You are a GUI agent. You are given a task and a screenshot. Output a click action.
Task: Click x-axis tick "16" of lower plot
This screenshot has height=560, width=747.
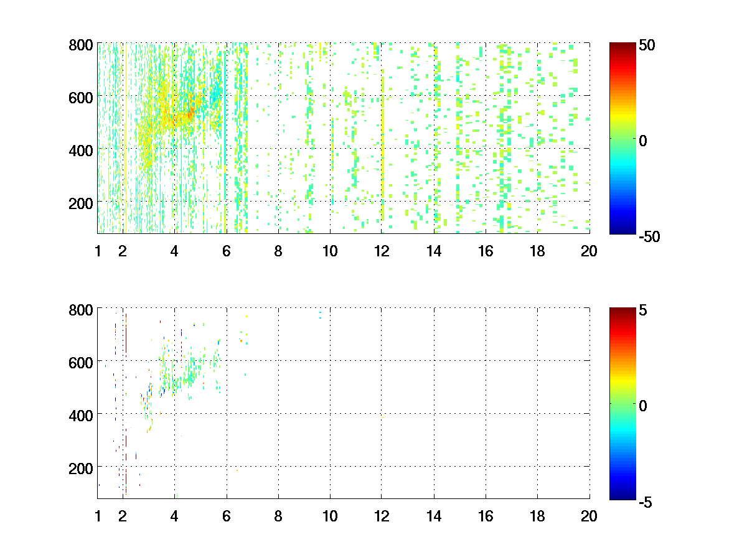(486, 516)
